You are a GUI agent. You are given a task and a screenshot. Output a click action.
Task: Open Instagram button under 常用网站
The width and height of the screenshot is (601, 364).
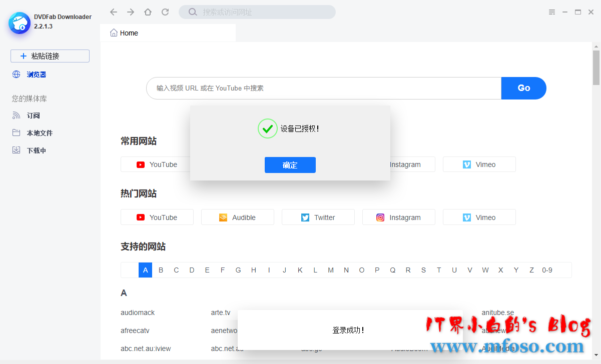click(x=412, y=164)
